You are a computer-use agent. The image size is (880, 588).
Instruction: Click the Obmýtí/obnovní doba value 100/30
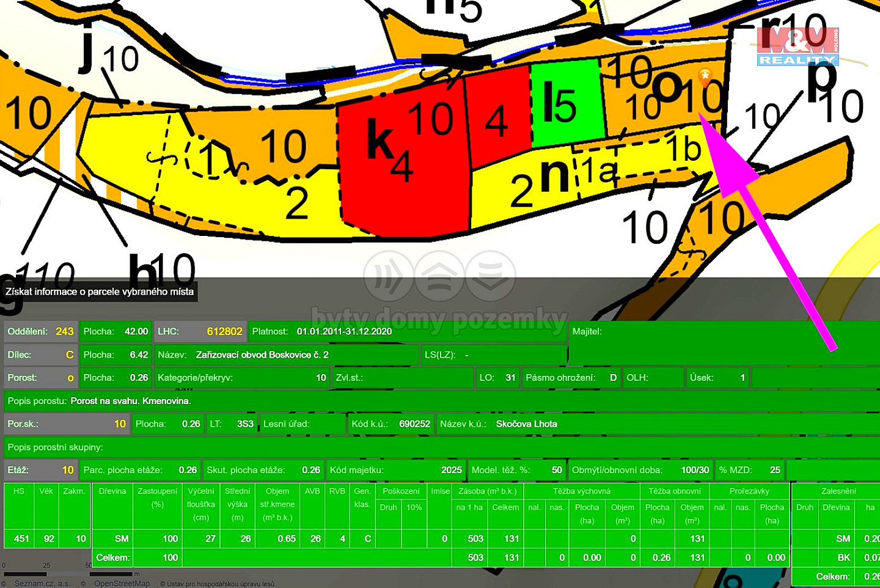pos(695,470)
